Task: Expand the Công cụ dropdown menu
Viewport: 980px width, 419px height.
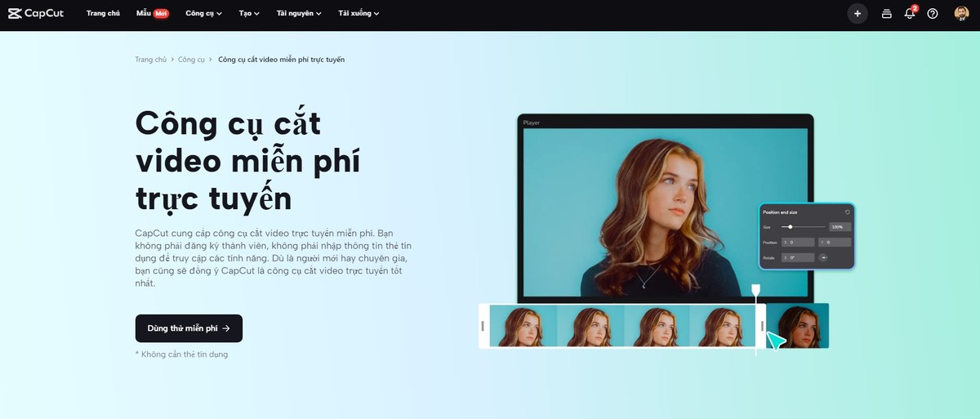Action: [x=203, y=14]
